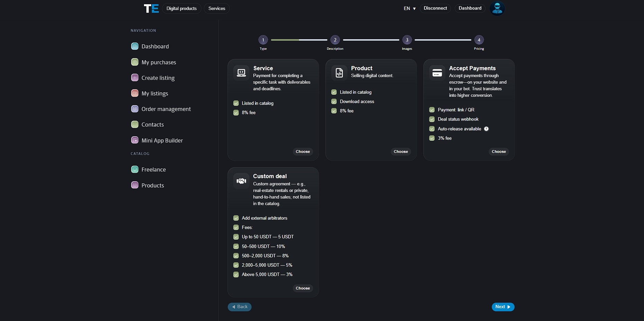The height and width of the screenshot is (321, 644).
Task: Click the My listings sidebar icon
Action: coord(135,93)
